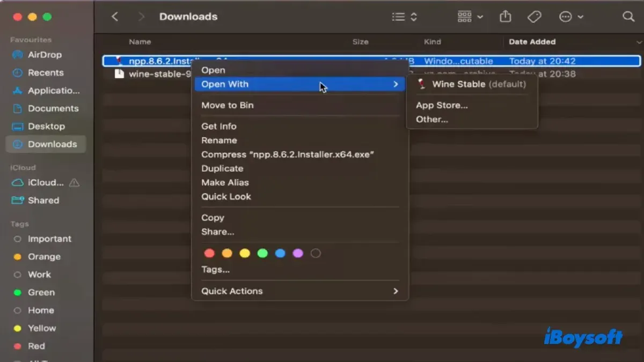The width and height of the screenshot is (644, 362).
Task: Sort by Date Added column header
Action: [x=532, y=42]
